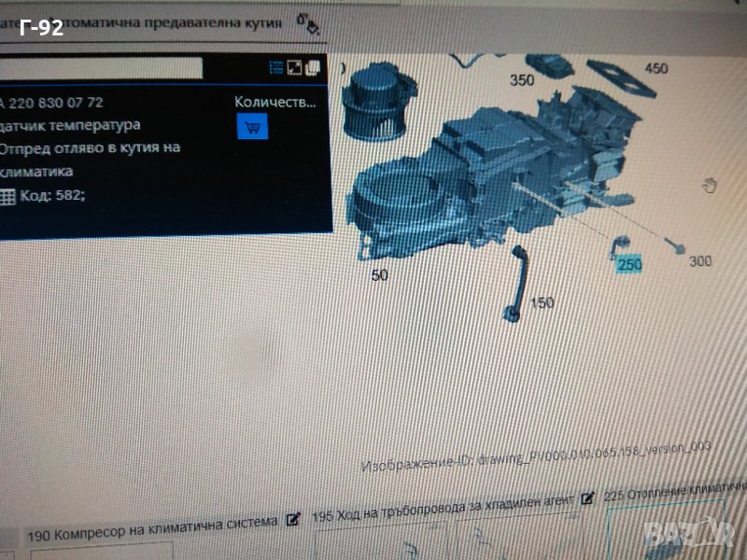Viewport: 747px width, 560px height.
Task: Click the search input field in parts panel
Action: click(x=101, y=67)
